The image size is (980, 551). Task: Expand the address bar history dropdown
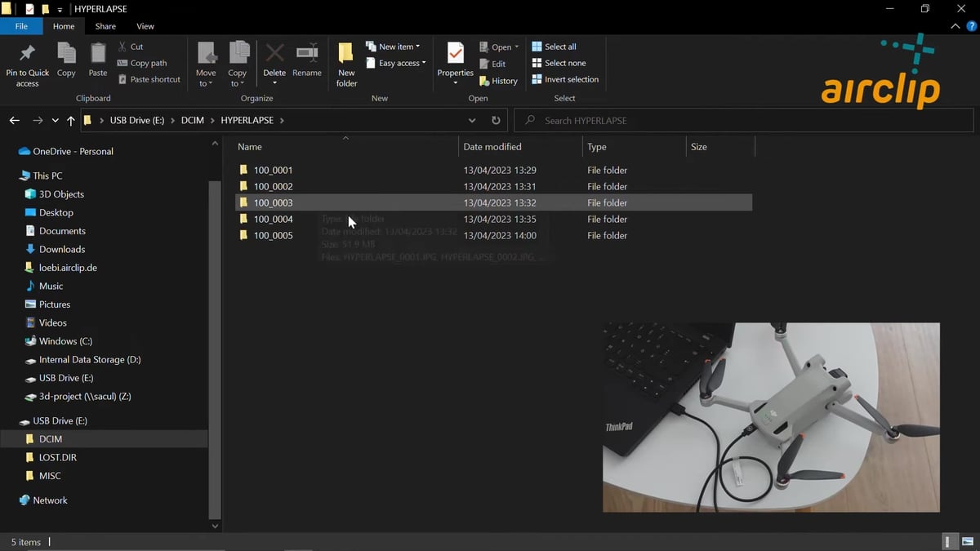point(472,120)
